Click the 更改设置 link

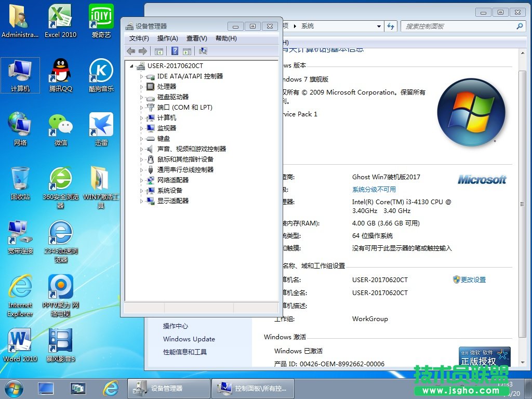pyautogui.click(x=473, y=280)
